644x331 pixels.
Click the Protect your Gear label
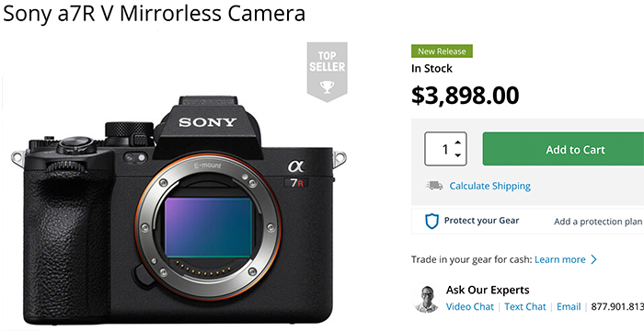(x=481, y=221)
